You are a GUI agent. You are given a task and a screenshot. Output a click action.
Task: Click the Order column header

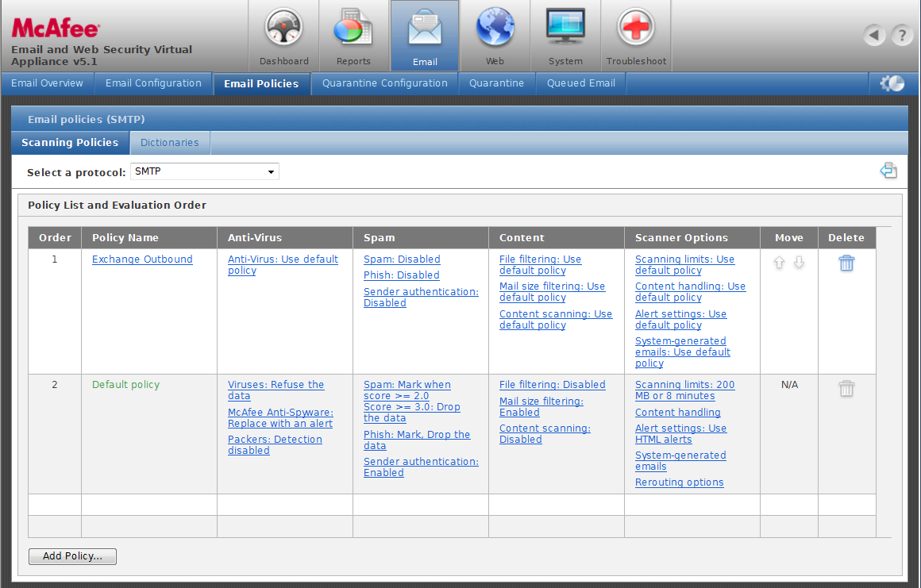[x=55, y=238]
